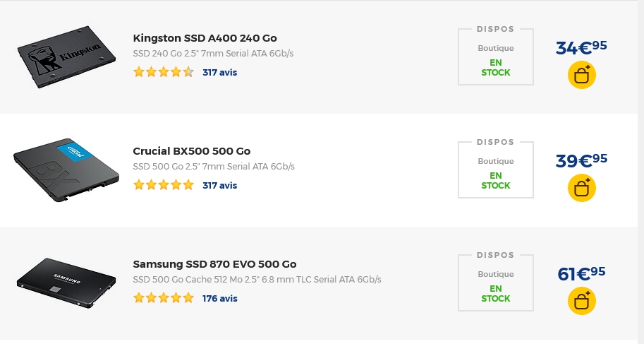Click Kingston availability box EN STOCK

point(495,67)
